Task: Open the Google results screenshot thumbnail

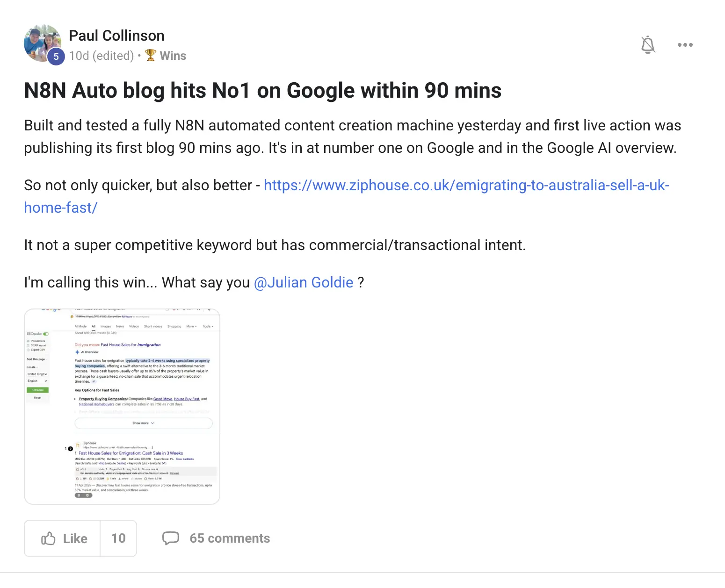Action: (122, 407)
